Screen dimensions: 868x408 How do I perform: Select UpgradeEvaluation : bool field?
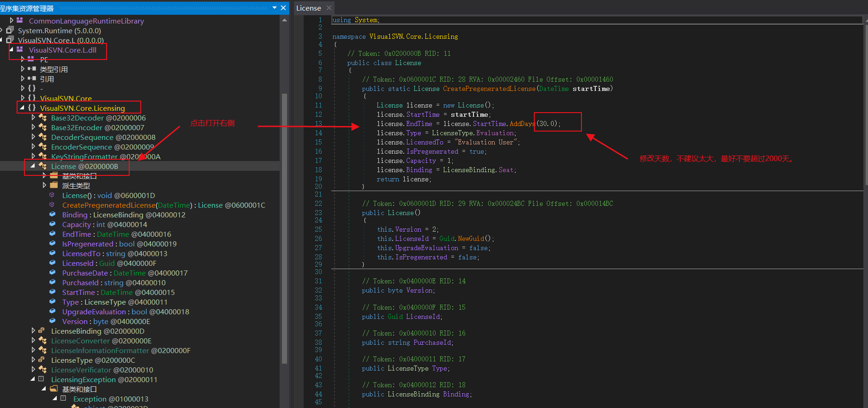[126, 312]
